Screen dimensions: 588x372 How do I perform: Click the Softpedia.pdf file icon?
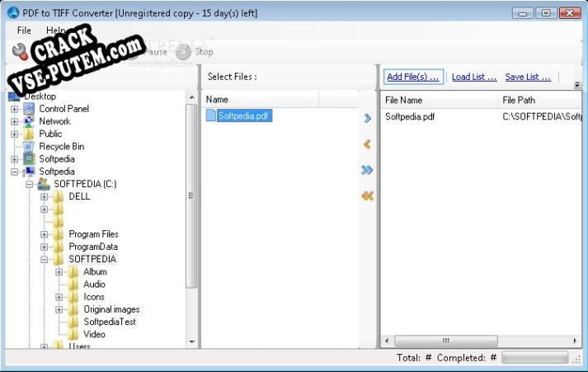click(211, 115)
